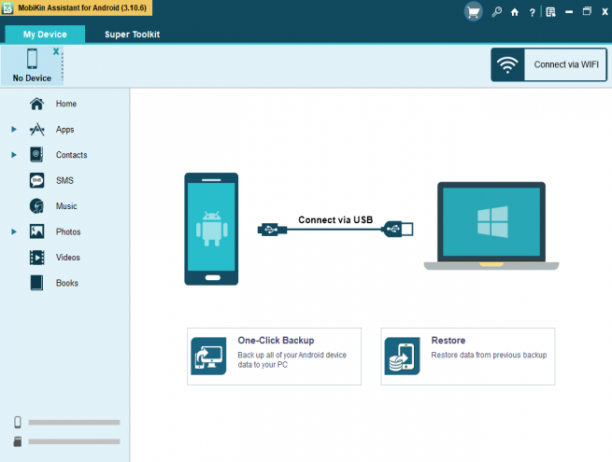612x462 pixels.
Task: Select the Apps icon in sidebar
Action: click(x=37, y=130)
